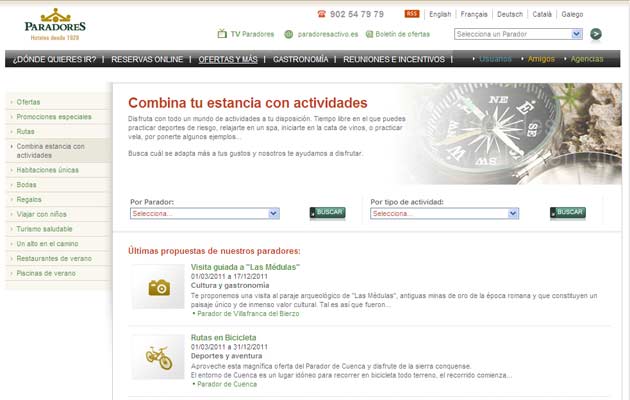Select Habitaciones únicas in the sidebar
This screenshot has width=630, height=400.
[47, 170]
